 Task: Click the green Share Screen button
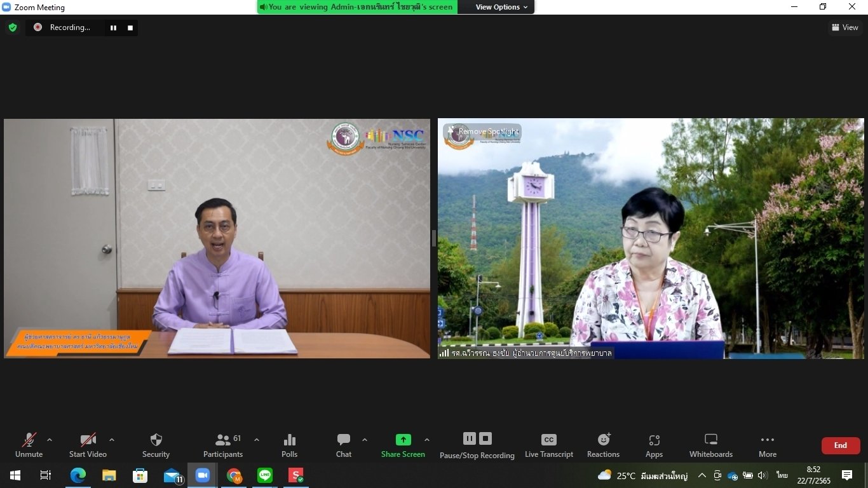coord(403,445)
